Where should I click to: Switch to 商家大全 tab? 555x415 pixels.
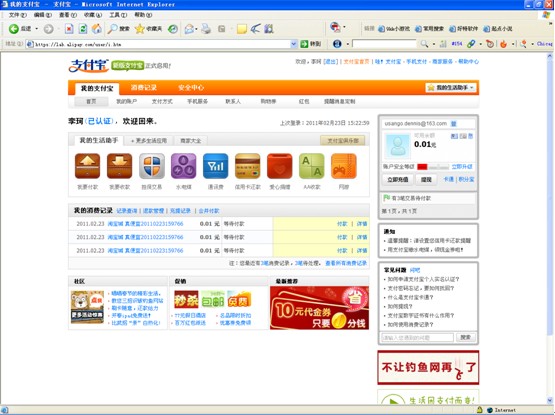(x=191, y=141)
